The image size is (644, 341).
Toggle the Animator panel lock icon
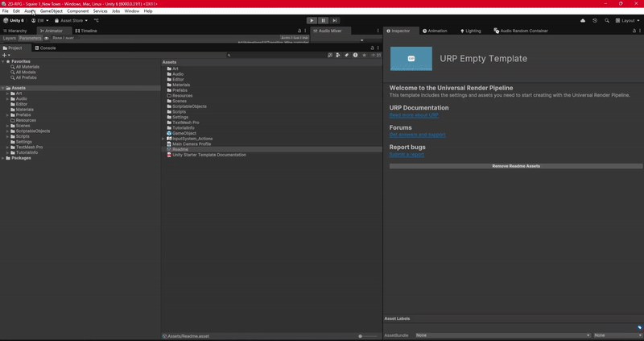[299, 31]
